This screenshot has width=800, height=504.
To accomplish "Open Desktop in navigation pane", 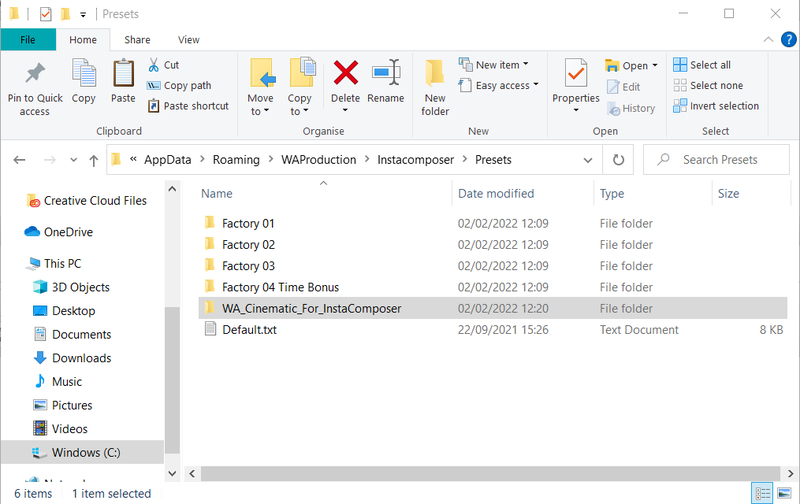I will (x=64, y=311).
